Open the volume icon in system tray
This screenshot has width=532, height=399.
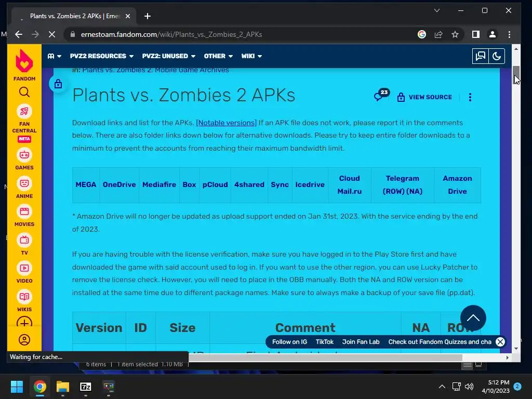pyautogui.click(x=469, y=387)
